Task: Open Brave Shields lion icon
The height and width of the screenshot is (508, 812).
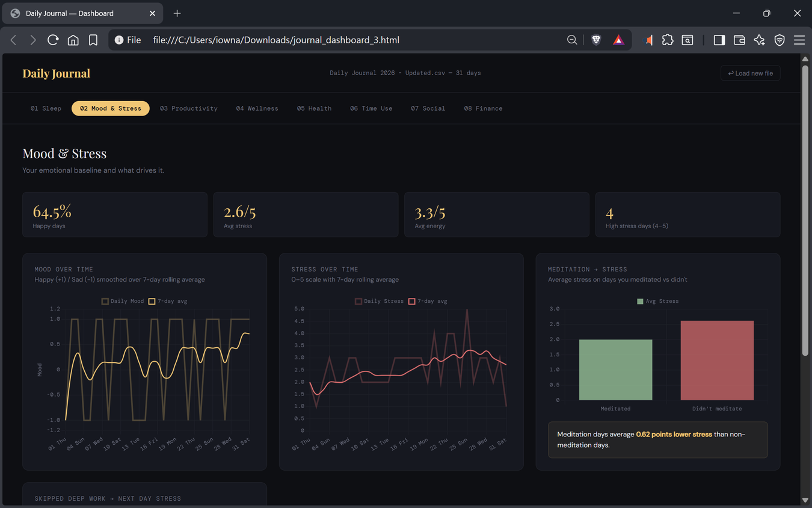Action: 596,40
